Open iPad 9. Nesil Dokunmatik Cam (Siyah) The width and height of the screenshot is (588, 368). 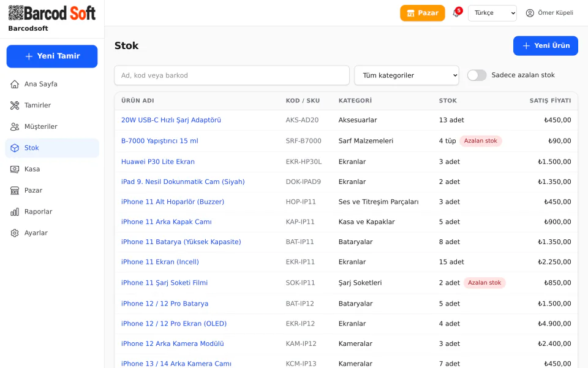183,182
